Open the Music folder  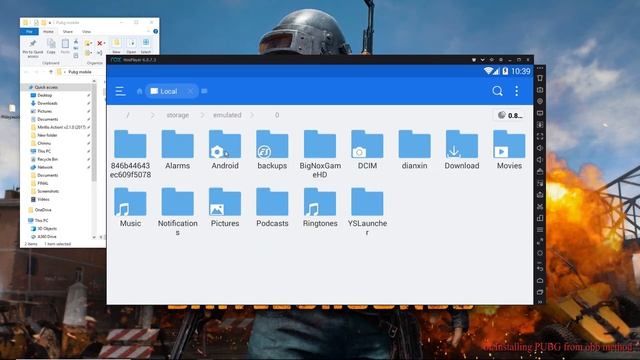(x=130, y=207)
